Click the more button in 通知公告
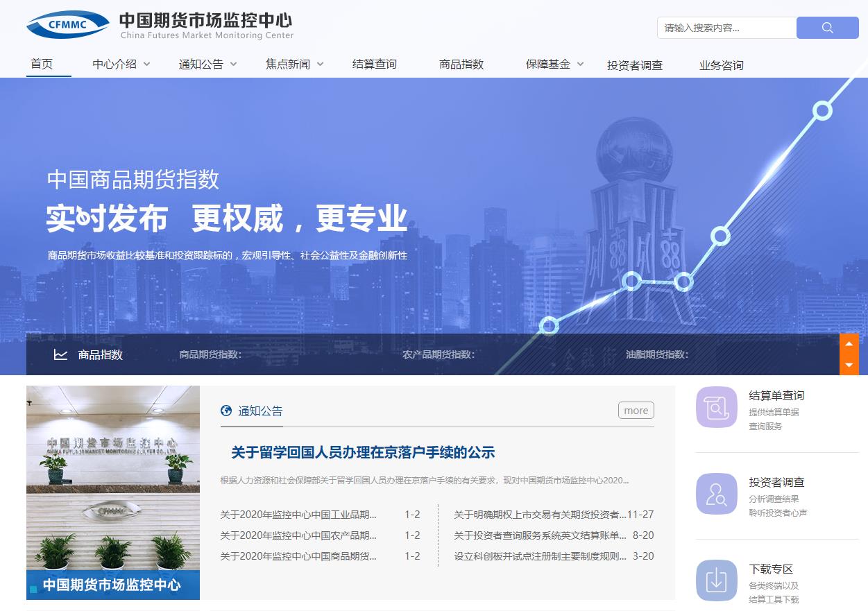 tap(636, 411)
